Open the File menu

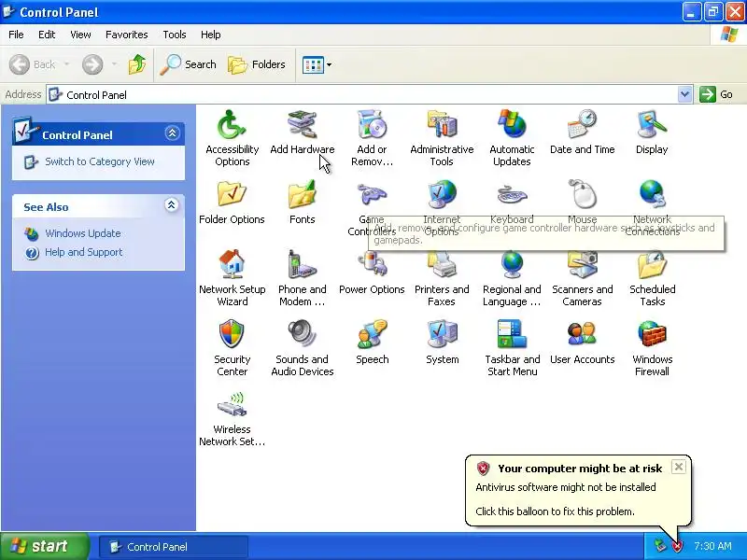pos(16,35)
